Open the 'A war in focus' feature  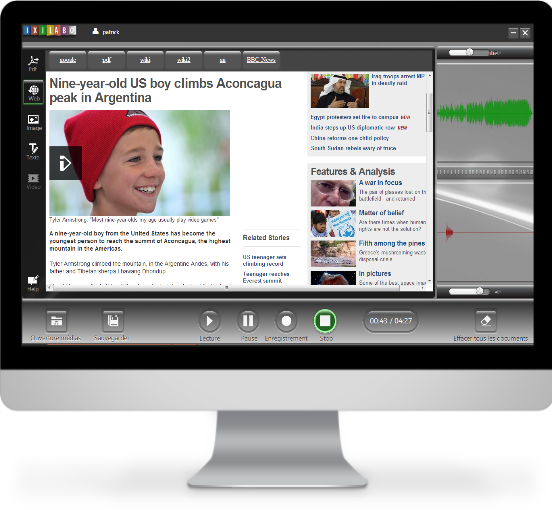coord(380,183)
